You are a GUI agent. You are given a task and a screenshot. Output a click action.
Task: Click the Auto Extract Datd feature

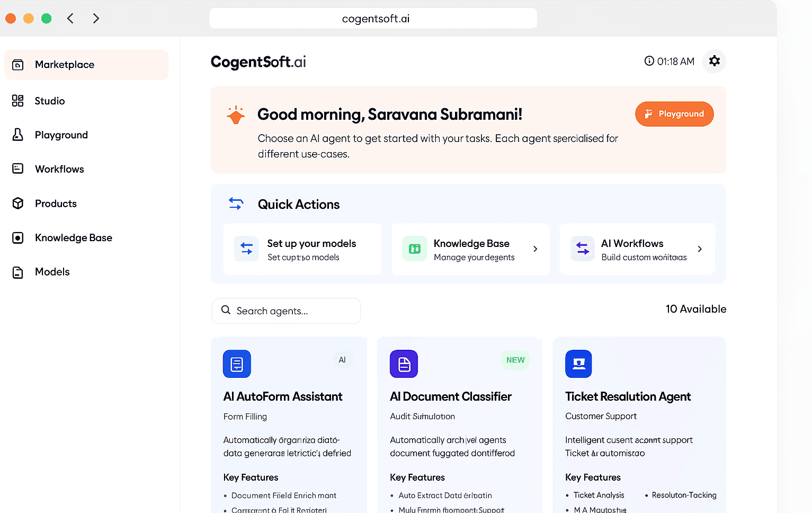(x=445, y=496)
